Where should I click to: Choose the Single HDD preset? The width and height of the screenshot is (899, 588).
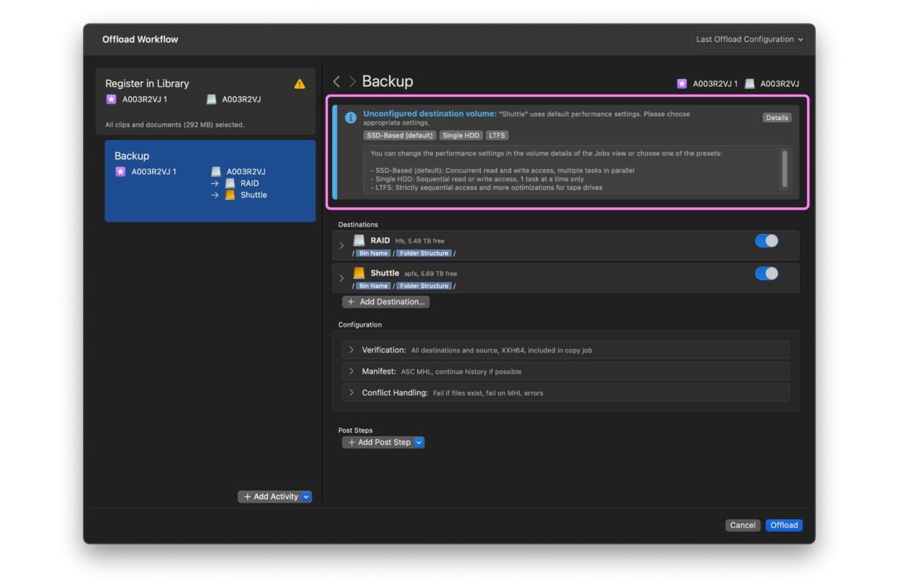pos(461,135)
